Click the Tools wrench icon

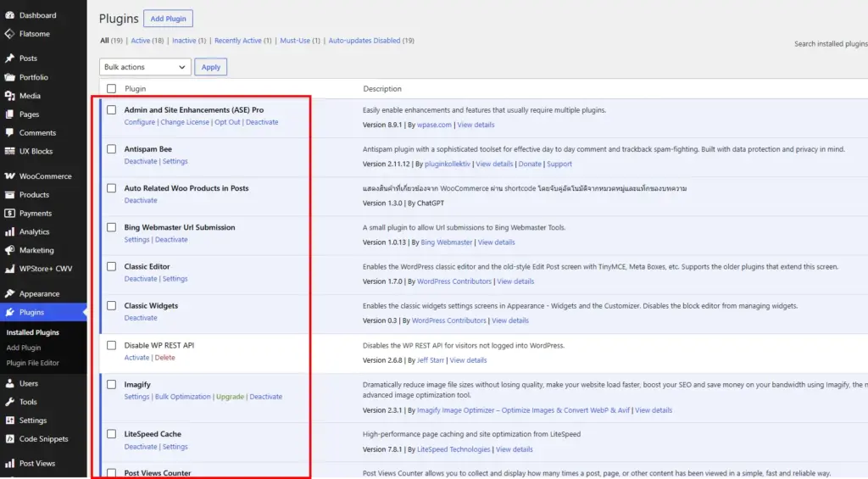[10, 402]
